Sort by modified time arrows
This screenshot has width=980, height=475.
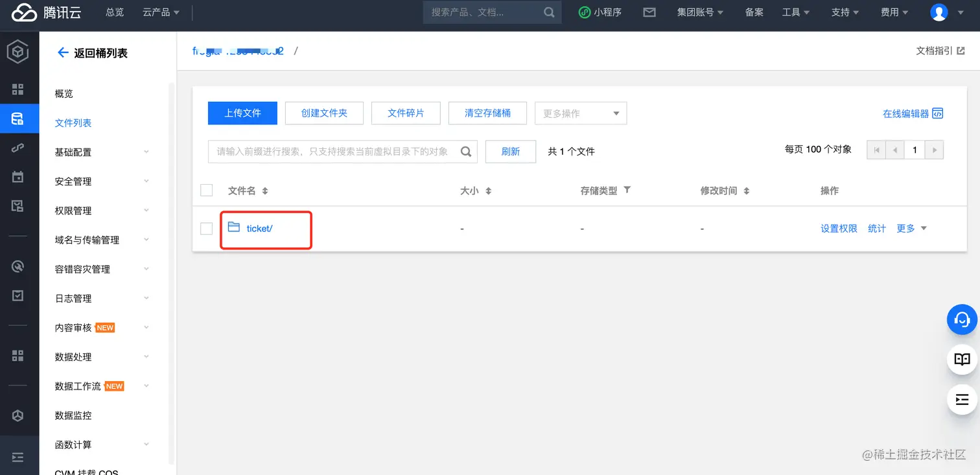747,191
